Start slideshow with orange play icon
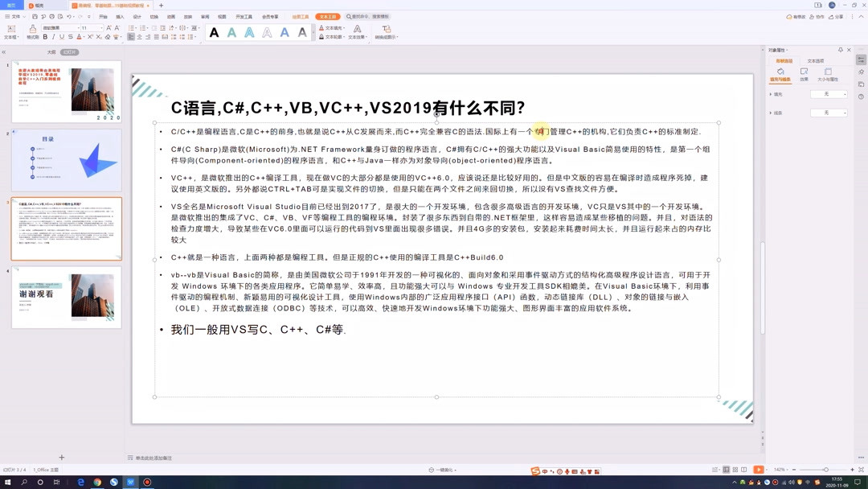This screenshot has height=489, width=868. coord(759,469)
